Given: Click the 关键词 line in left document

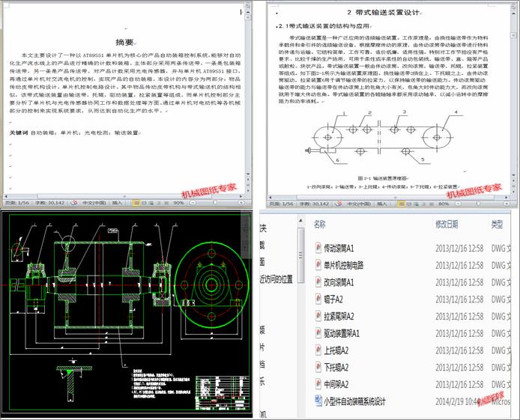Looking at the screenshot, I should (x=74, y=133).
